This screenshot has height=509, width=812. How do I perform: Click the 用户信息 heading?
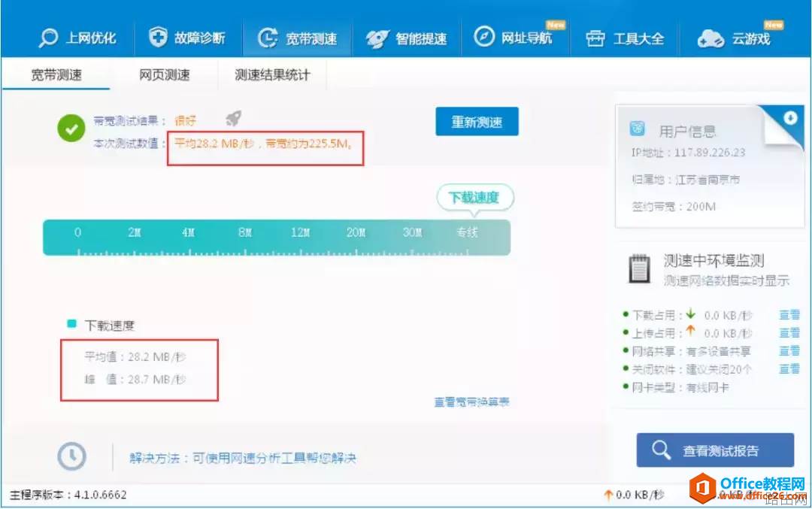point(687,131)
